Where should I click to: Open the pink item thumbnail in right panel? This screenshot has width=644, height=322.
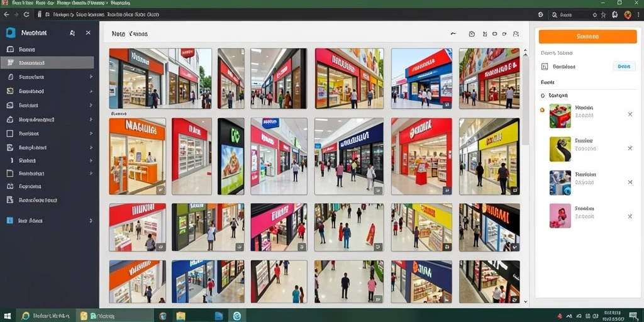point(560,216)
